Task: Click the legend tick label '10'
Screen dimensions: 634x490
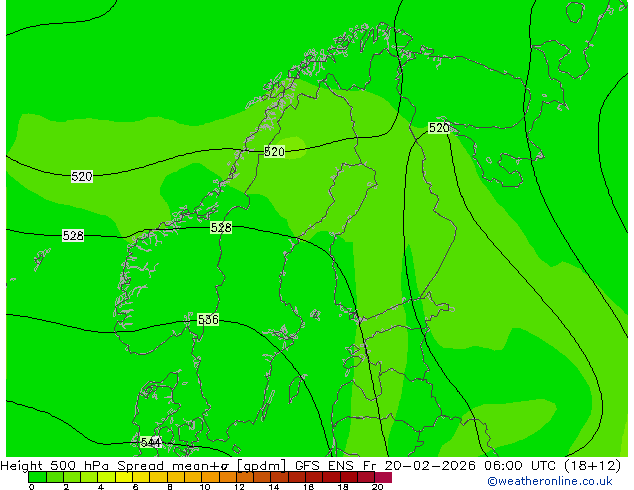Action: (x=205, y=487)
